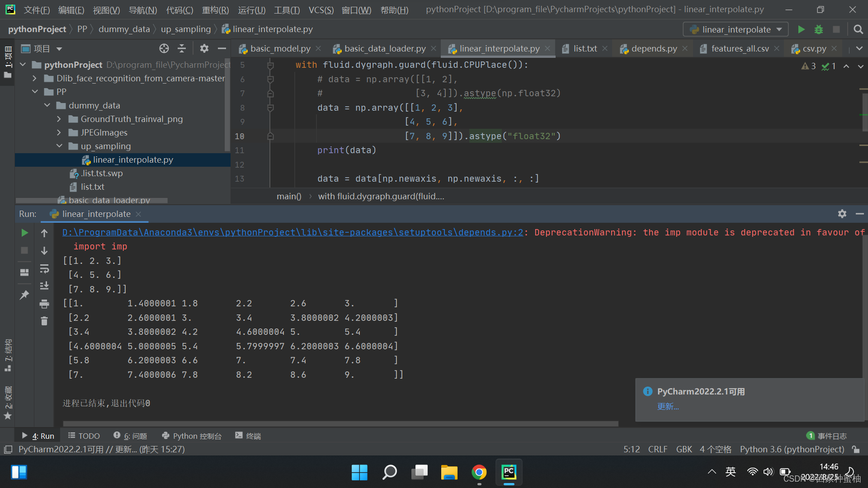This screenshot has height=488, width=868.
Task: Open Chrome from Windows taskbar
Action: [479, 472]
